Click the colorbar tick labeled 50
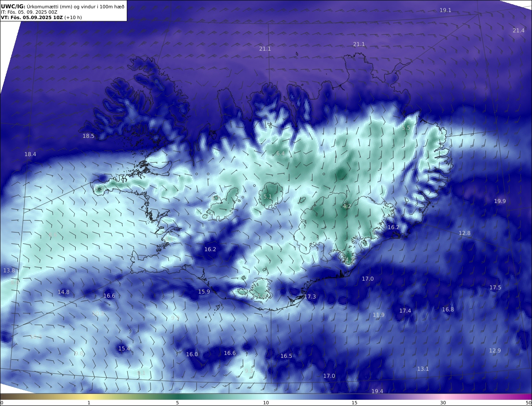 coord(528,403)
